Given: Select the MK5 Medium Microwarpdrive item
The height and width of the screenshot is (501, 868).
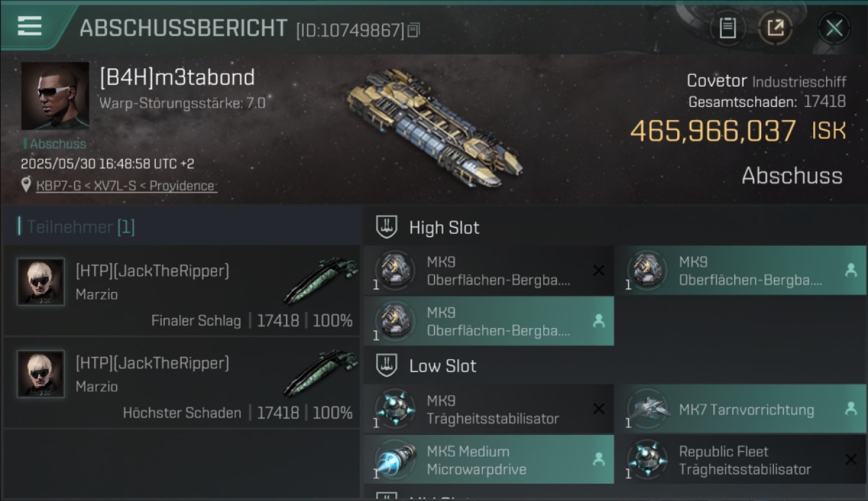Looking at the screenshot, I should [x=489, y=460].
